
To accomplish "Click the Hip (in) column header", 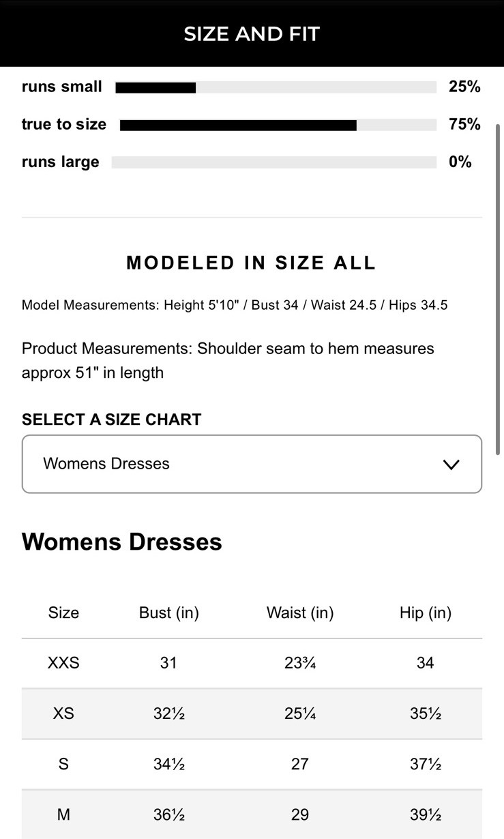I will 425,613.
